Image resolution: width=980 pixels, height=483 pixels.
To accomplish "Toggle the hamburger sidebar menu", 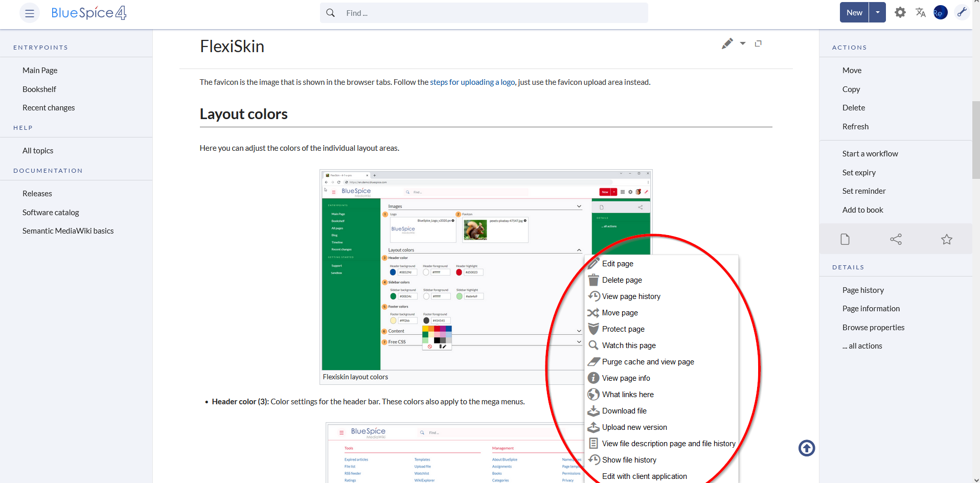I will pyautogui.click(x=29, y=13).
